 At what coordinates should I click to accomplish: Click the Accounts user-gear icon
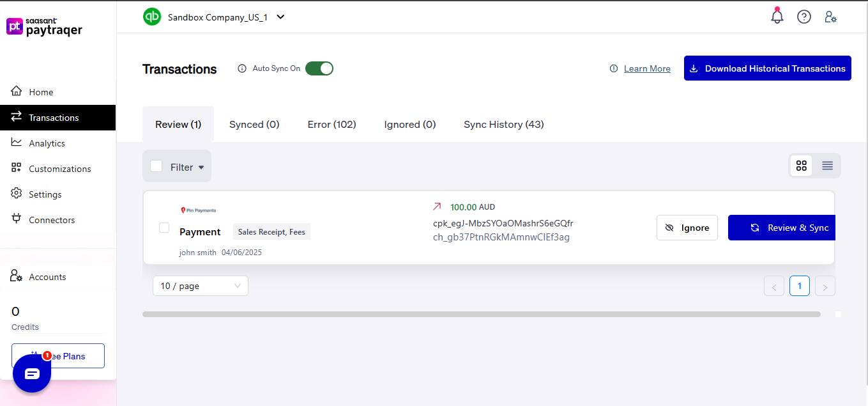point(17,276)
